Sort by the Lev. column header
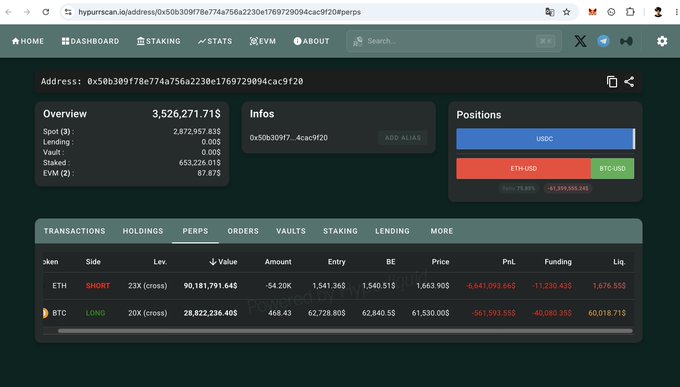Image resolution: width=680 pixels, height=387 pixels. 160,262
